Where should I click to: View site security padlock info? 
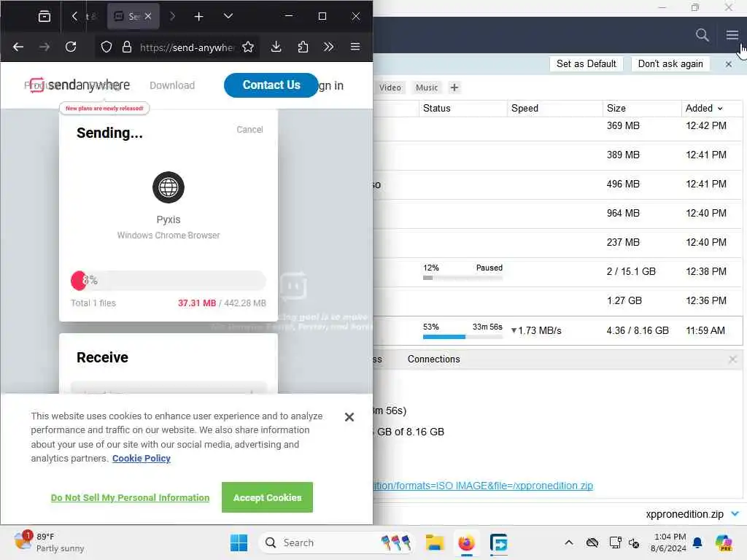(x=126, y=47)
